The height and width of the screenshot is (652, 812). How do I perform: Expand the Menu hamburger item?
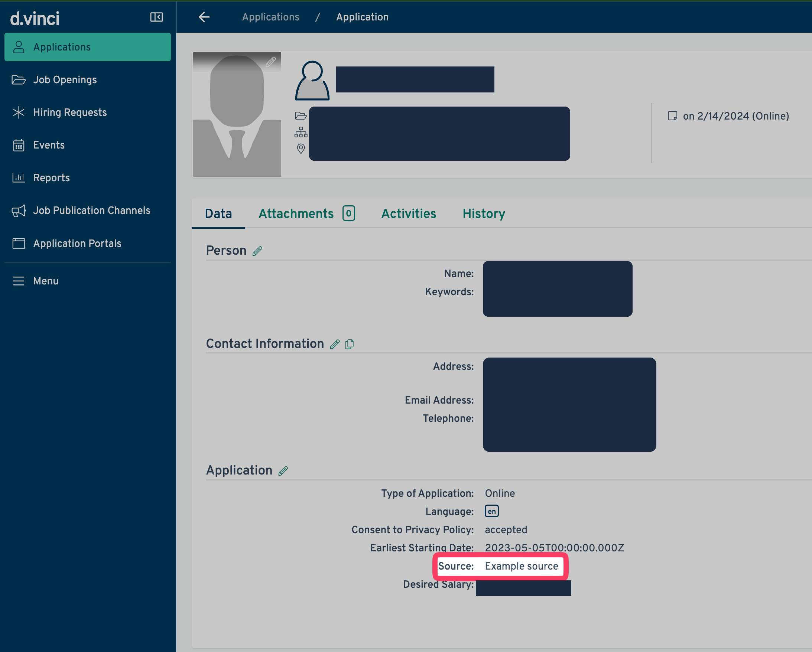[46, 281]
